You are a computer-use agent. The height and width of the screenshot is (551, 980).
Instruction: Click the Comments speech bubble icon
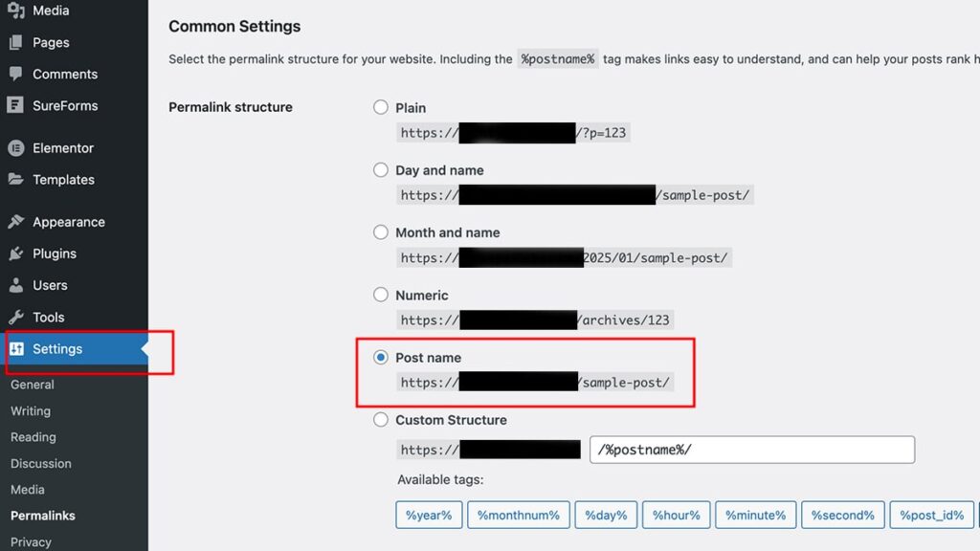pyautogui.click(x=16, y=74)
